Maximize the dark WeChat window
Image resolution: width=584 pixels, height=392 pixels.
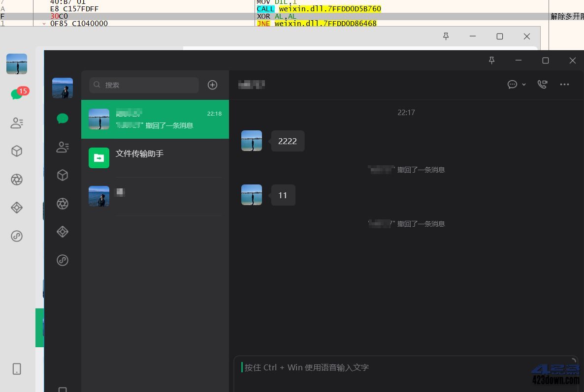coord(545,60)
